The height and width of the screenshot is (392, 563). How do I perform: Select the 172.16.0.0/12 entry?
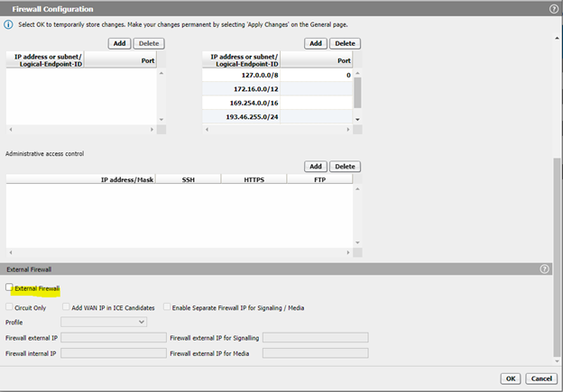[277, 89]
